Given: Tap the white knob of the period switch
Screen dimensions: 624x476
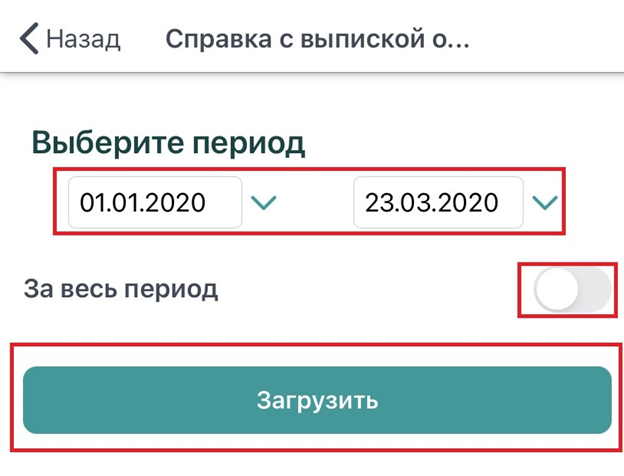Looking at the screenshot, I should coord(555,290).
